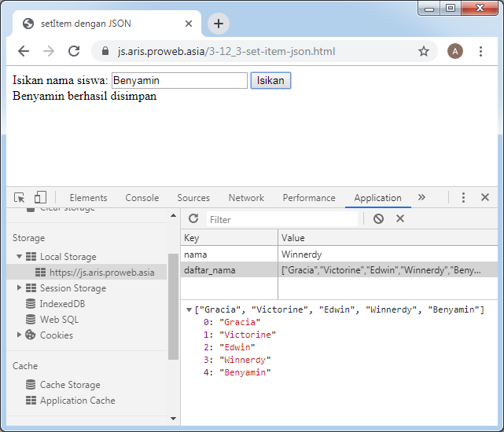Minimize the browser window
Viewport: 504px width, 432px height.
click(429, 8)
